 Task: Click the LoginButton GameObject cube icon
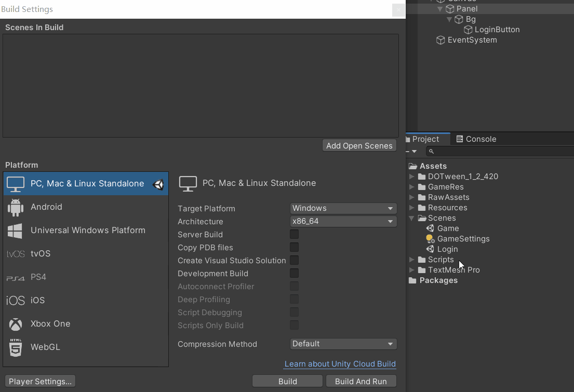468,30
